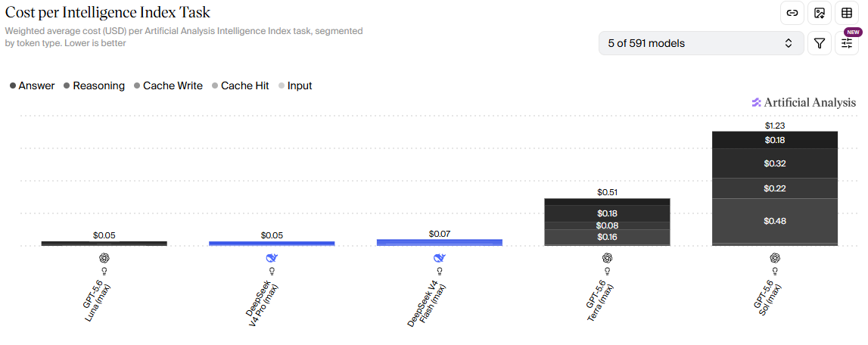Switch to table view icon
This screenshot has width=868, height=345.
846,14
